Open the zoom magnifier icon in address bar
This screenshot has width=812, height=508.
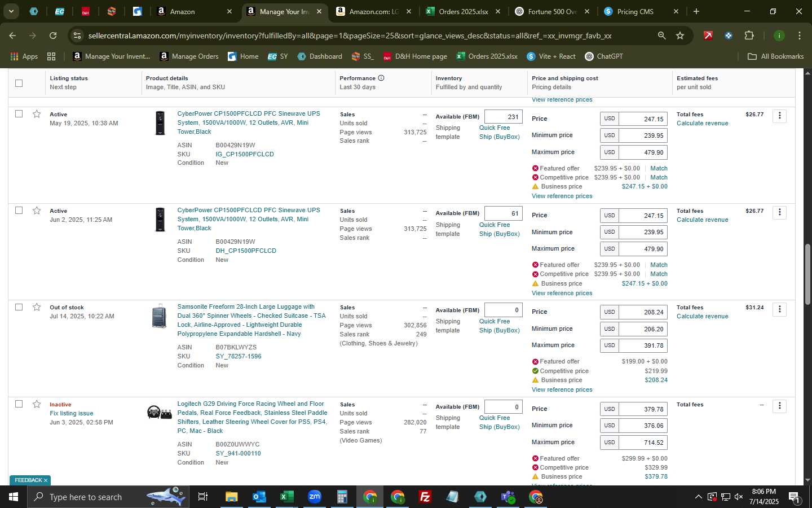click(661, 36)
